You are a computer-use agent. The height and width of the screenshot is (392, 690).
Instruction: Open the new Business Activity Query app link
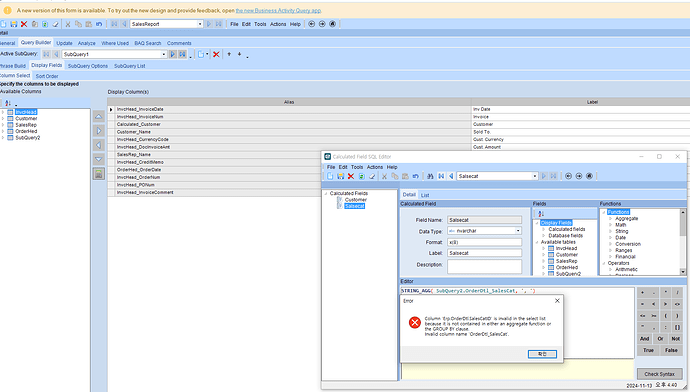coord(278,11)
